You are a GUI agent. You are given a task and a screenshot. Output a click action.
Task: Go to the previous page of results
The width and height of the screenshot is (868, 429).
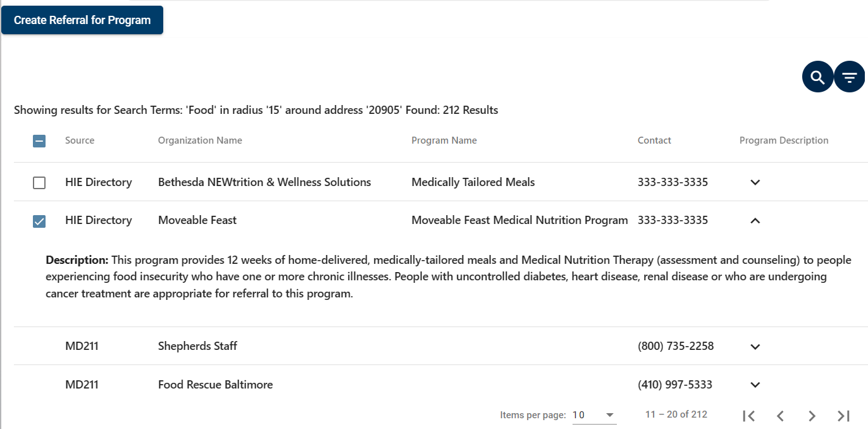780,415
